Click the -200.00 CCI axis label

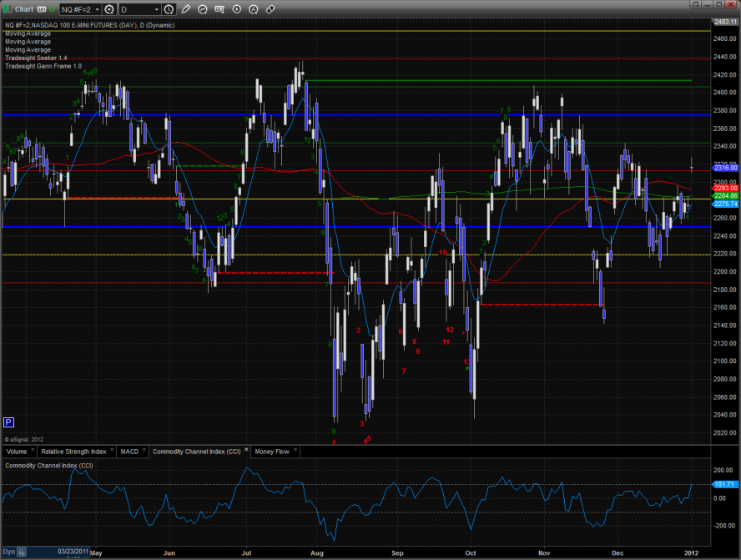(x=723, y=526)
